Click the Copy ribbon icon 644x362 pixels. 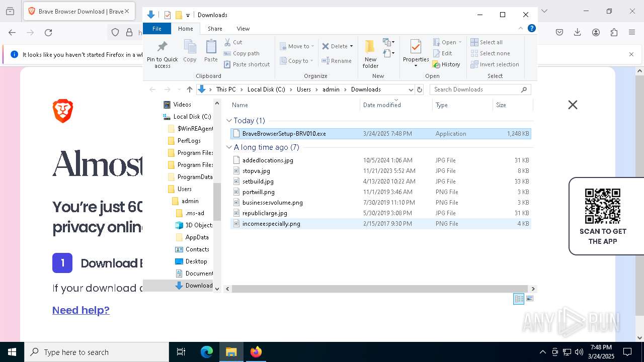pyautogui.click(x=190, y=51)
